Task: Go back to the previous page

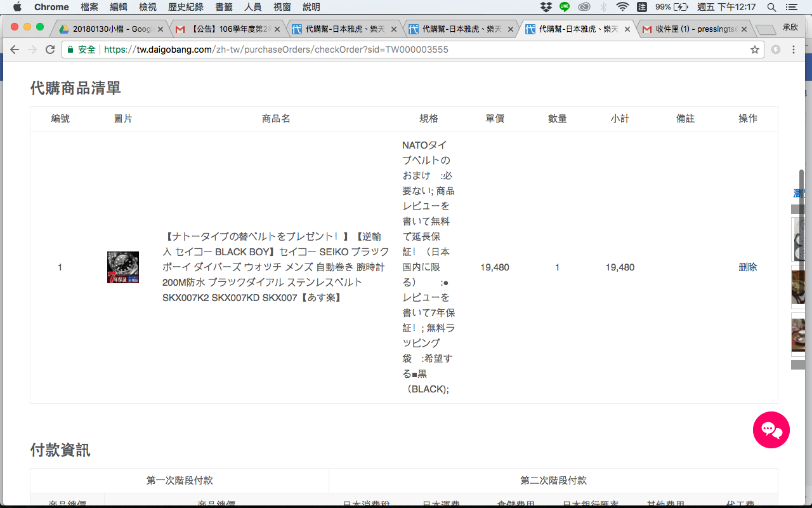Action: click(15, 50)
